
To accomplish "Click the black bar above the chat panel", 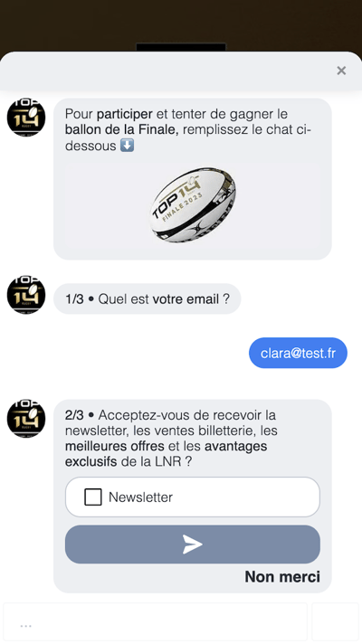I will click(181, 47).
